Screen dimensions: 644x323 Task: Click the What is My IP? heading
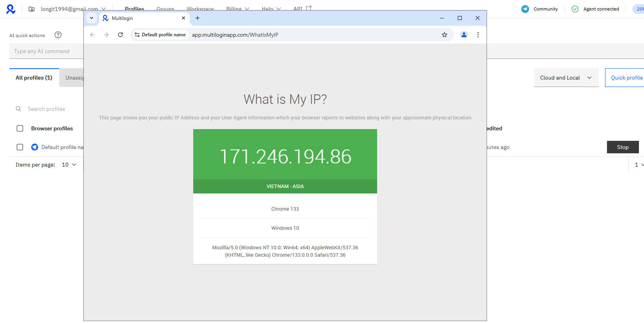[x=285, y=99]
